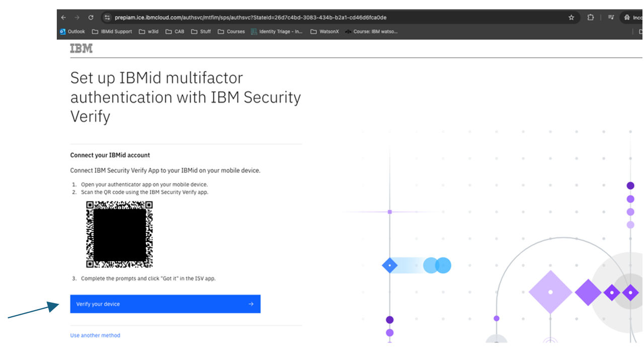Image resolution: width=644 pixels, height=362 pixels.
Task: Bookmark this page with the star icon
Action: tap(571, 18)
